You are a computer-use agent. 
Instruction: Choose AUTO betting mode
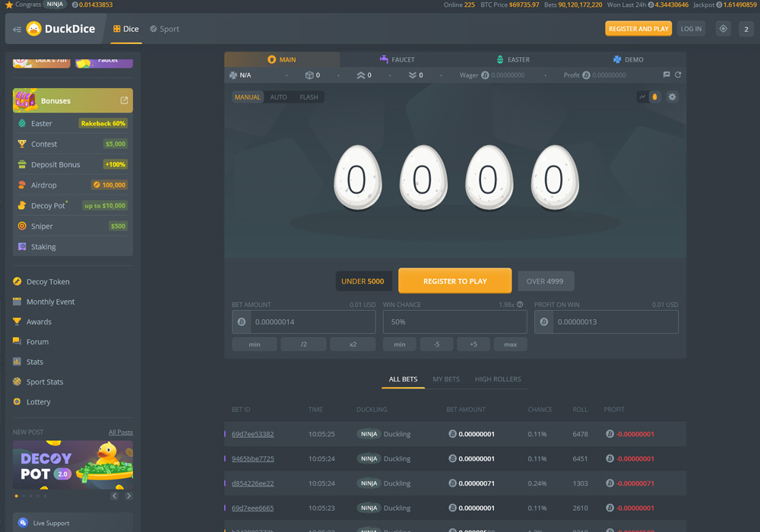click(279, 97)
